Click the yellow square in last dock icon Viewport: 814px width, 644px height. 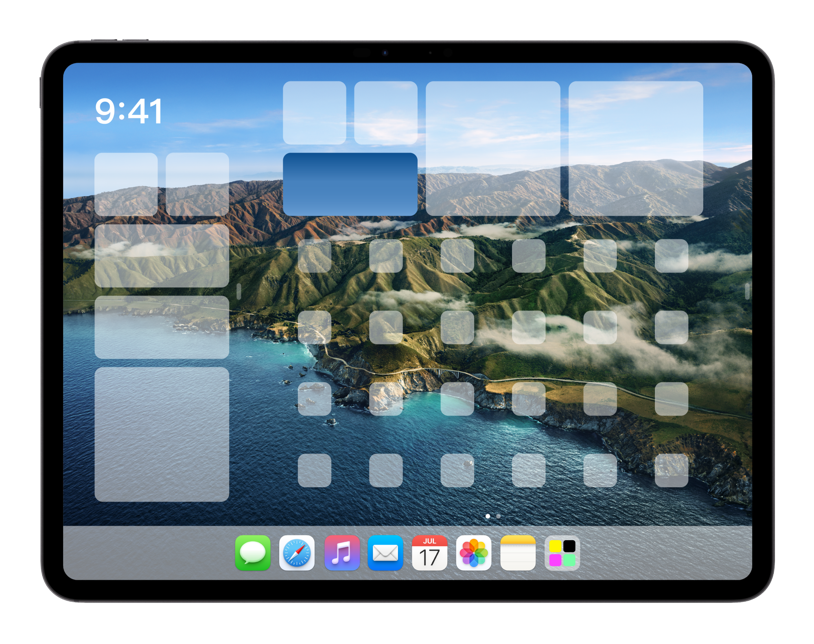pyautogui.click(x=555, y=546)
